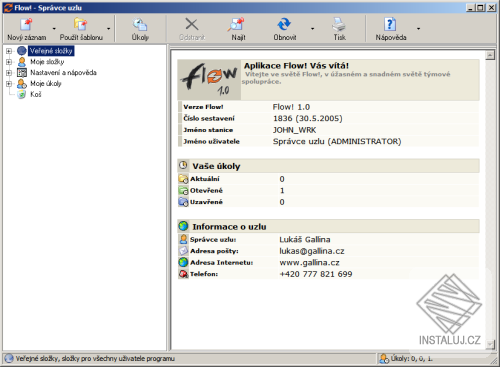Click the JOHN_WRK station name
Screen dimensions: 500x367
(294, 130)
